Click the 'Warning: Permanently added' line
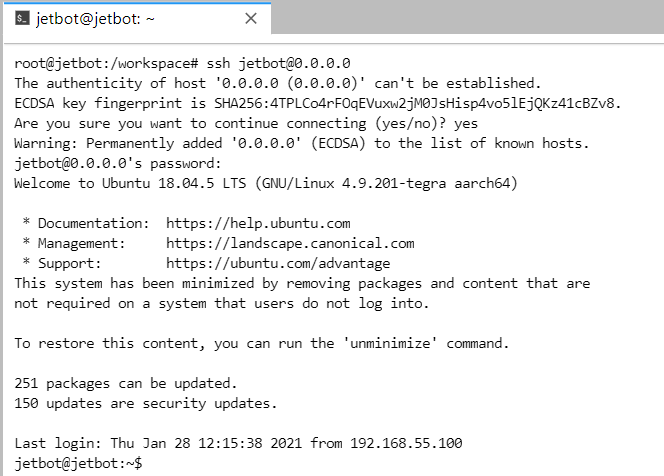The height and width of the screenshot is (476, 664). 302,143
